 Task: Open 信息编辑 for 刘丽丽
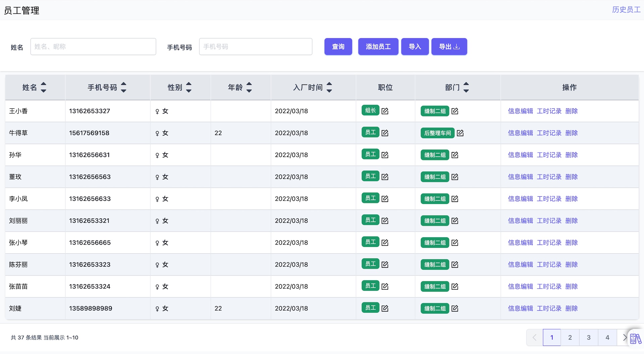(x=520, y=220)
